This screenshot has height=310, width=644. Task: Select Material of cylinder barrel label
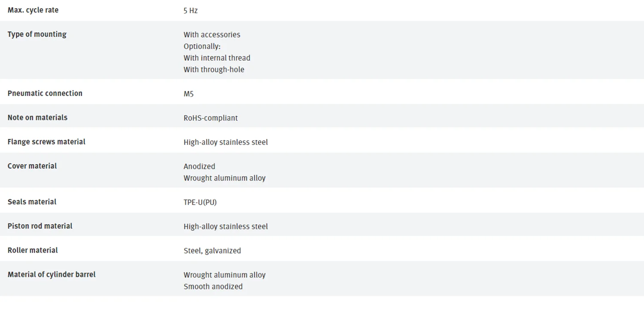point(52,274)
